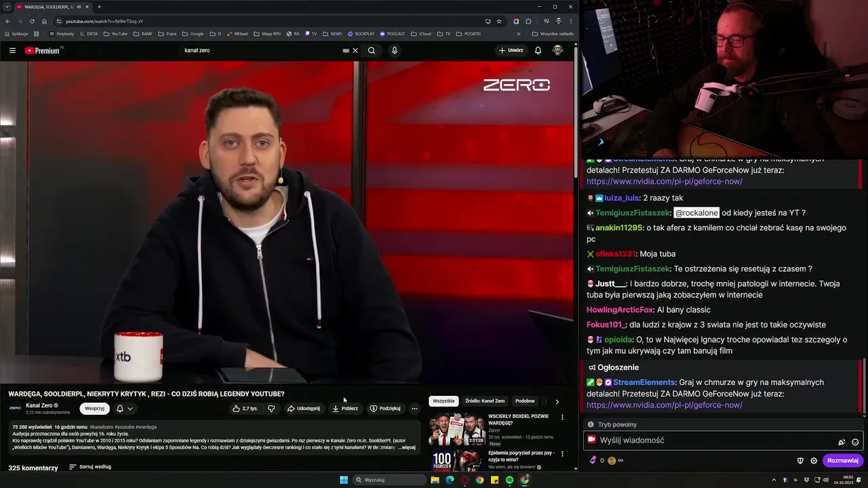Go back in browser history
The width and height of the screenshot is (868, 488).
coord(7,21)
